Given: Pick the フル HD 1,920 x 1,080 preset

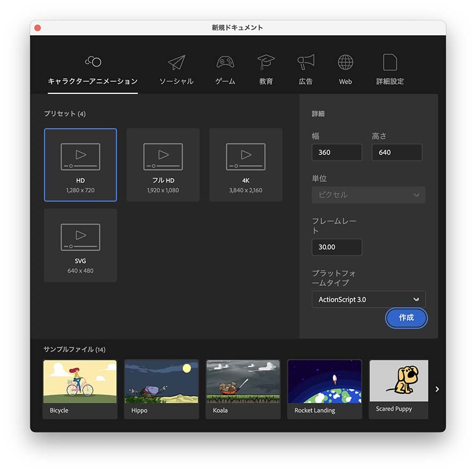Looking at the screenshot, I should click(163, 165).
